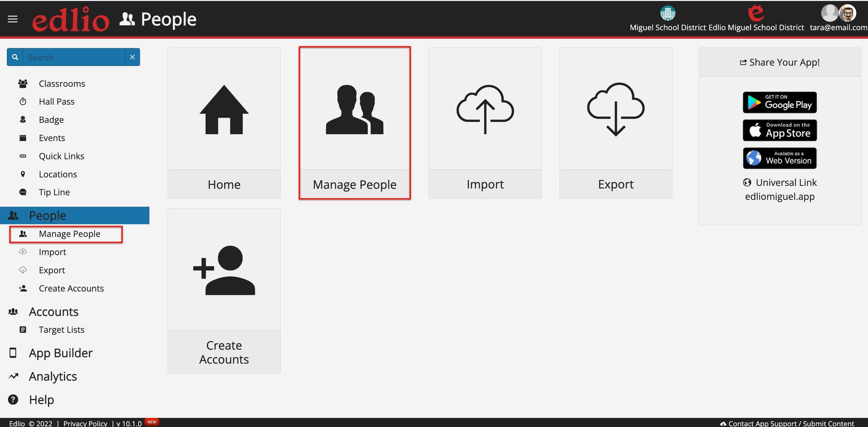Open Events in sidebar
Screen dimensions: 868x427
(x=52, y=138)
